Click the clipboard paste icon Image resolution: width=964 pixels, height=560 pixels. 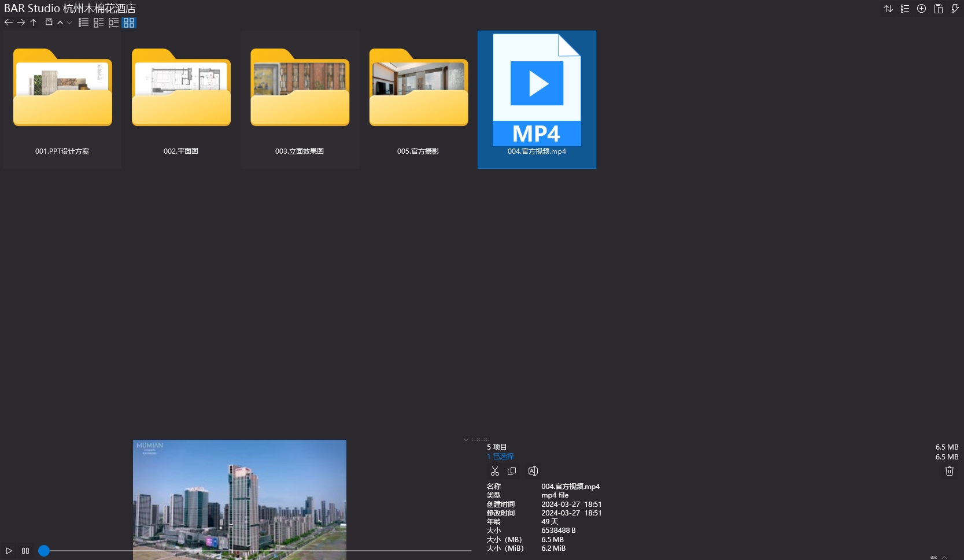(x=939, y=9)
